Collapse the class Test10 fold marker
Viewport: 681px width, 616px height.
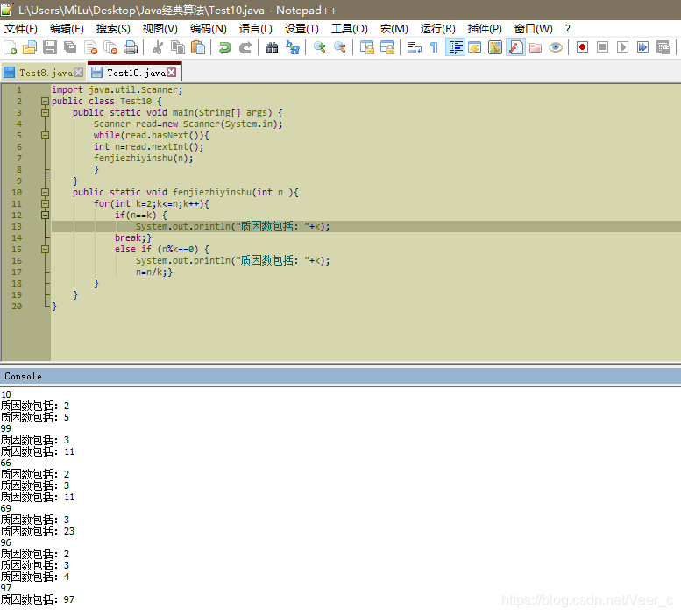pos(45,101)
